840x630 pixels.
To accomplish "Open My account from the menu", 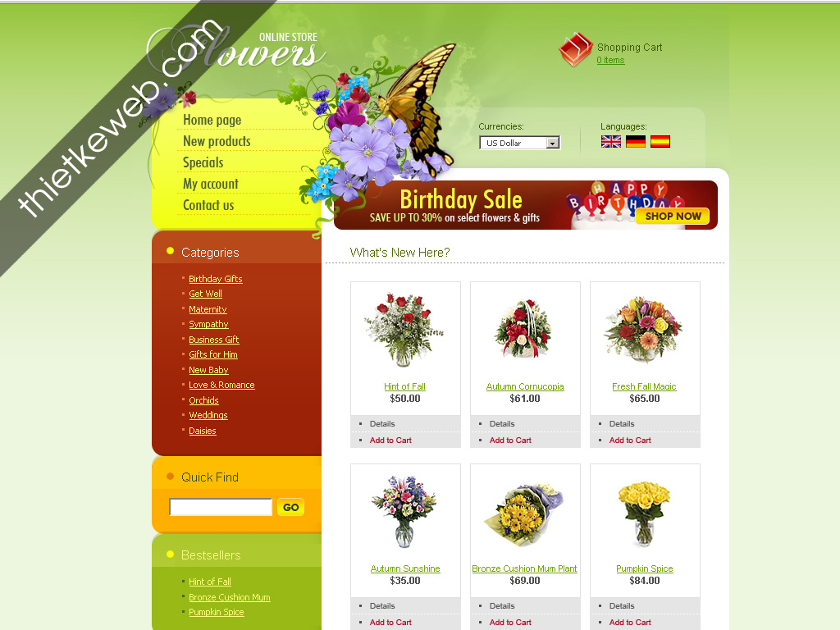I will pos(211,184).
